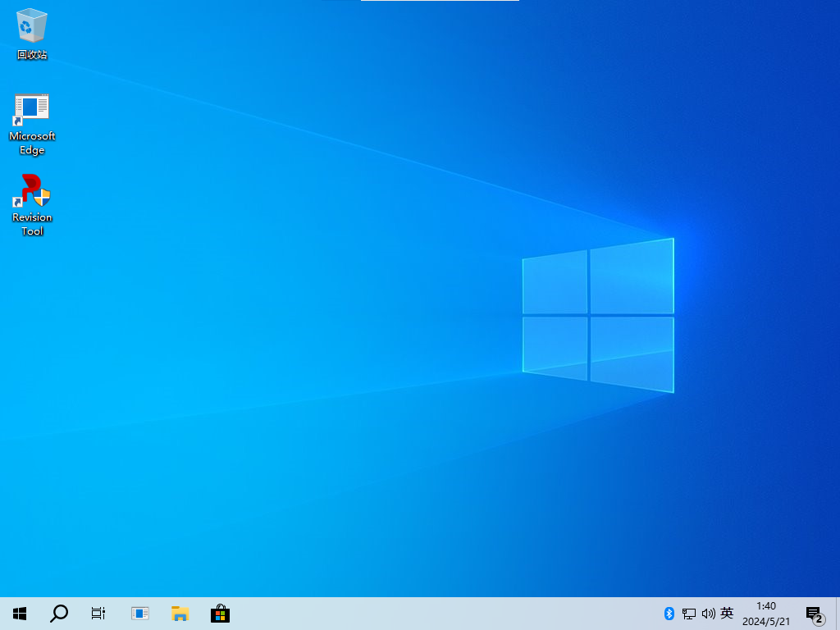Select the Recycle Bin desktop icon
This screenshot has height=630, width=840.
coord(32,34)
